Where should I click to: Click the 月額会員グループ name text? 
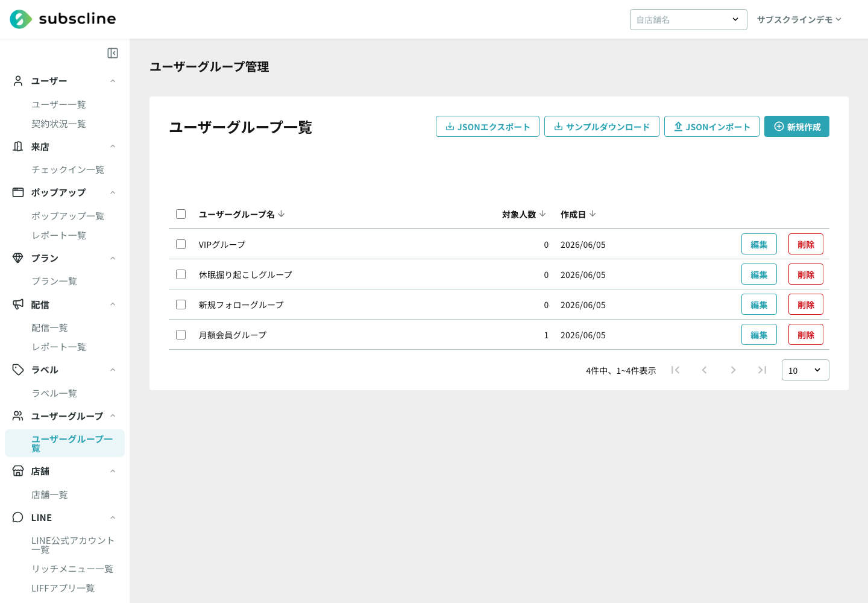[233, 335]
